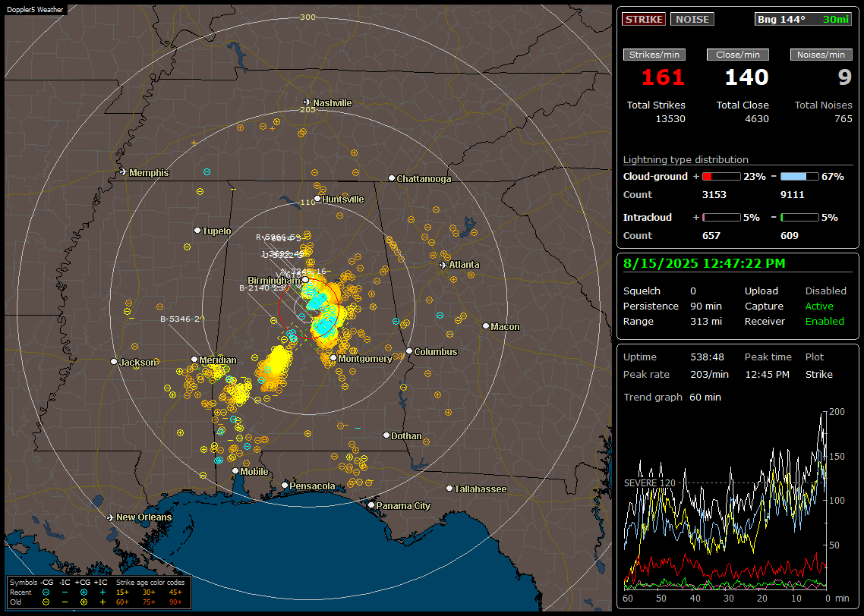Click the Range 313 mi value

(x=706, y=322)
